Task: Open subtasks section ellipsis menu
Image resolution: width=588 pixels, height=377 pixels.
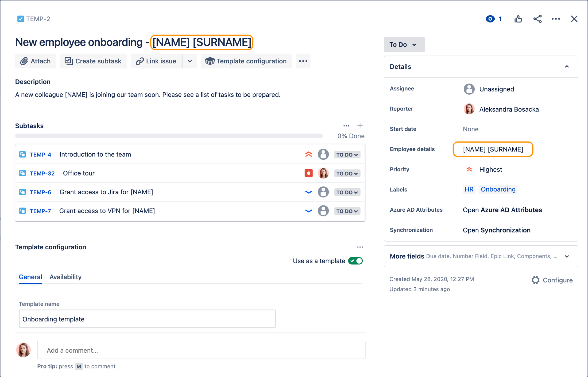Action: pyautogui.click(x=346, y=126)
